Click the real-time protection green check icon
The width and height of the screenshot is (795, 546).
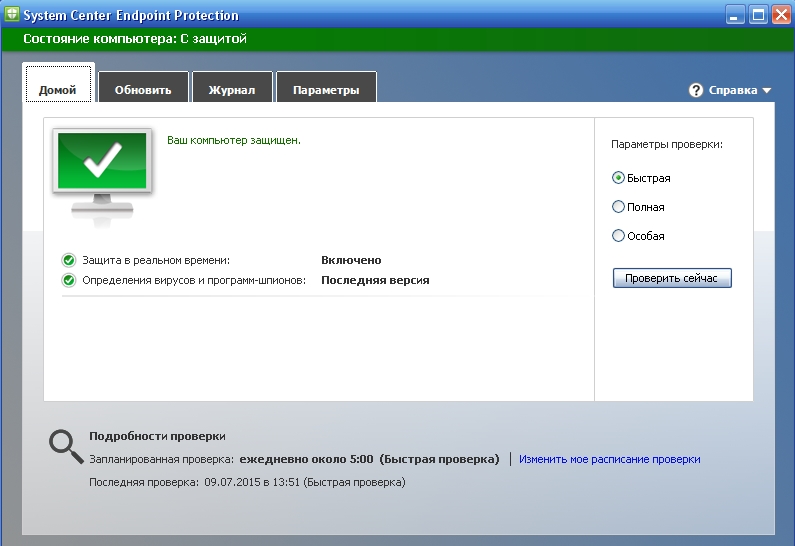[69, 260]
